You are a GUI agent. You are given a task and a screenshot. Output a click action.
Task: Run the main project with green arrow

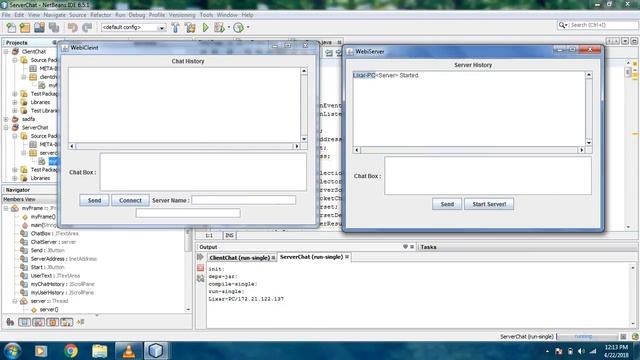pos(205,27)
